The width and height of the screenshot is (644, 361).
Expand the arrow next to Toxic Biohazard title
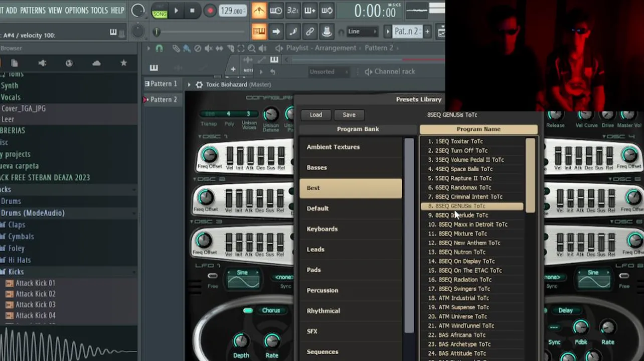[x=189, y=85]
